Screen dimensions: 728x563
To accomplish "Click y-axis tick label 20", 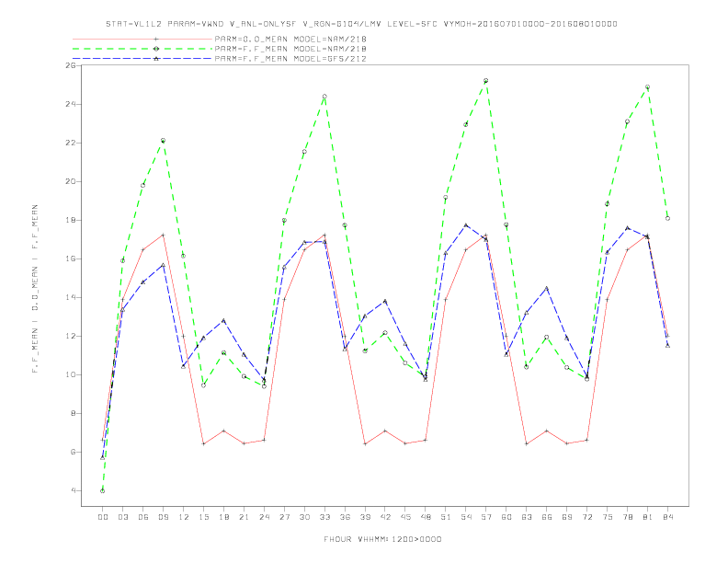I will (x=71, y=181).
